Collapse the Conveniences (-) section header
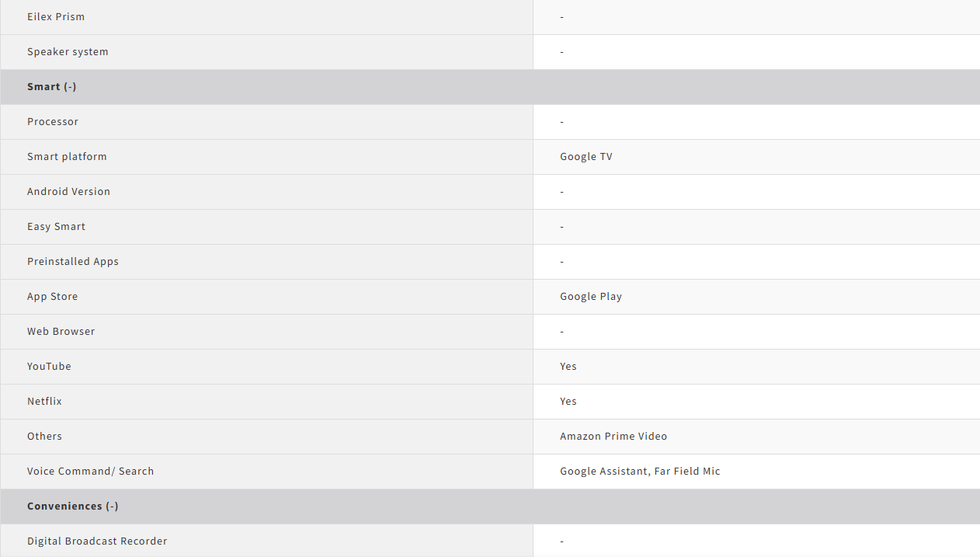 click(73, 507)
